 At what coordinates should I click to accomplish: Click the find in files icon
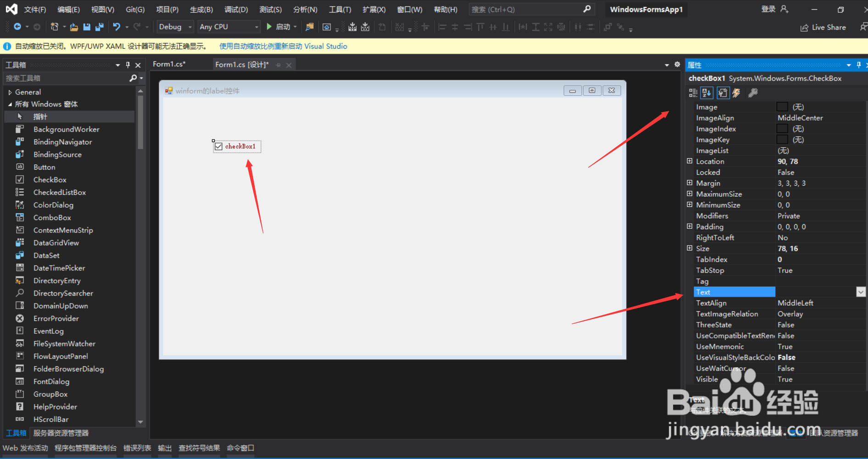[x=310, y=27]
